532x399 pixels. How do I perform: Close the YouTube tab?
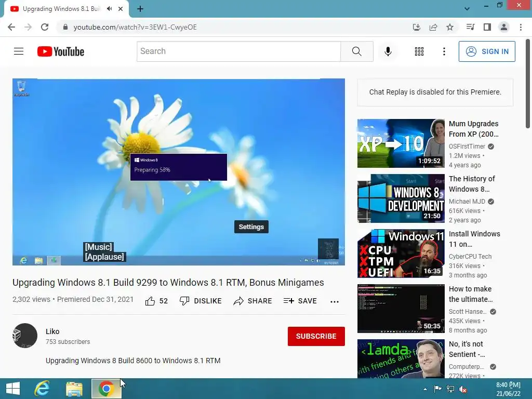(x=121, y=9)
